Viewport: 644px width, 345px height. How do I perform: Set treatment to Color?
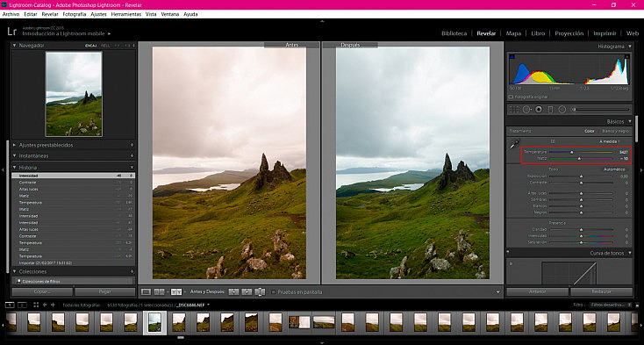pyautogui.click(x=590, y=132)
